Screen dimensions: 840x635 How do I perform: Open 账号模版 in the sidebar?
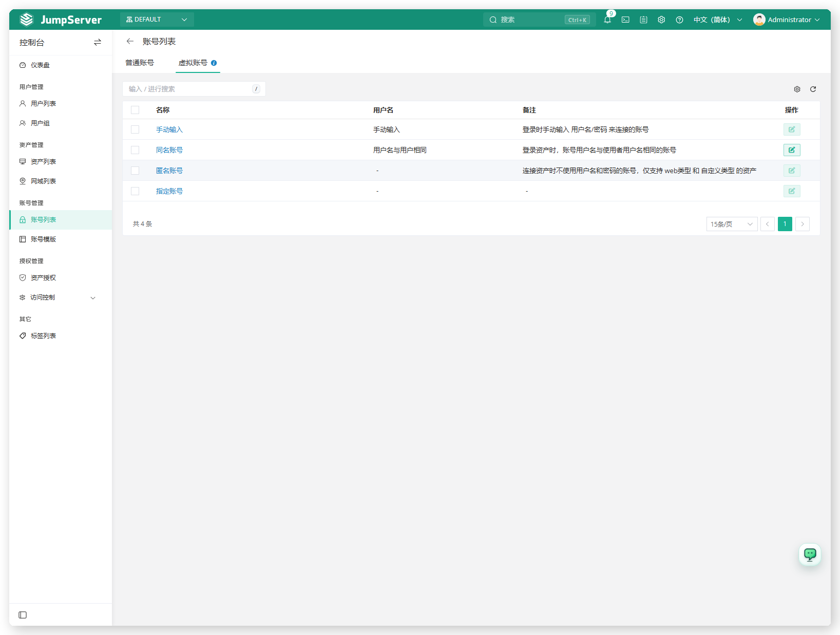click(61, 239)
